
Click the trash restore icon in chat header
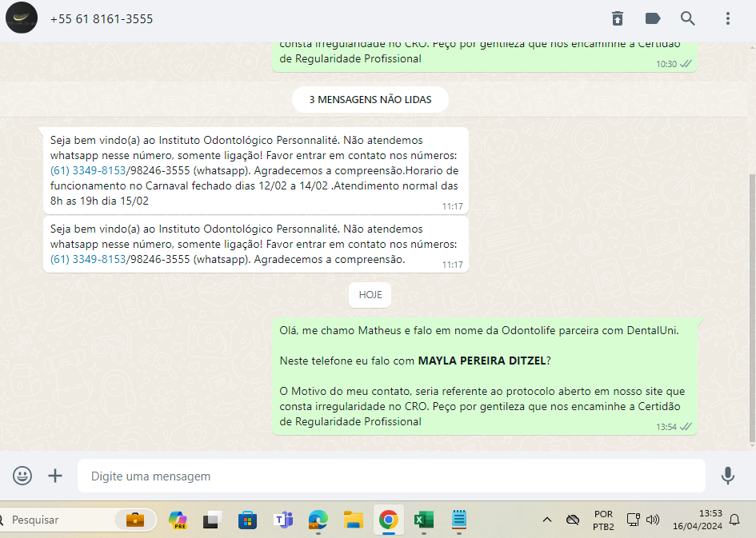618,18
